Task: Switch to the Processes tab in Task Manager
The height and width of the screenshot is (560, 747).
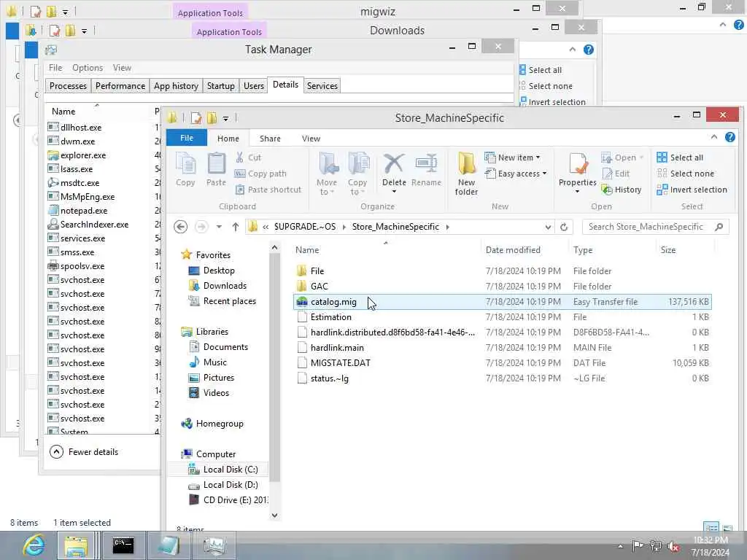Action: pyautogui.click(x=68, y=86)
